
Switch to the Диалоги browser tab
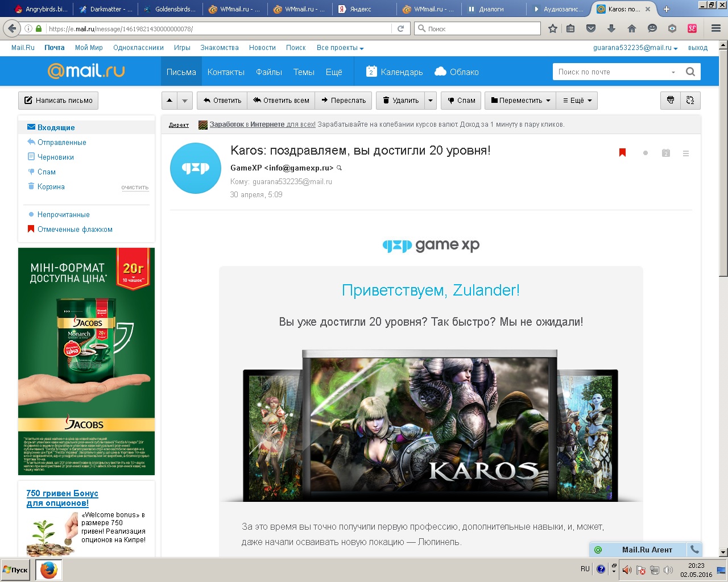pyautogui.click(x=491, y=9)
